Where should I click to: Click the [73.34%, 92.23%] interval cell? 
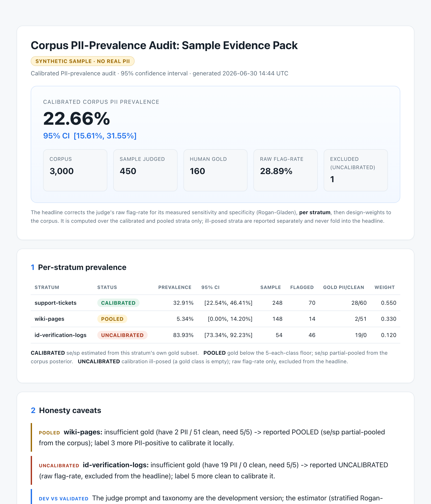[229, 335]
